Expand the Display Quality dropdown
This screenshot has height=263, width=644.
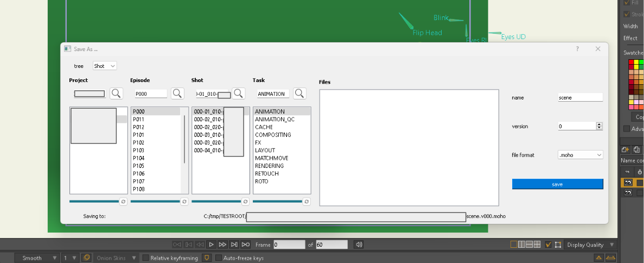click(590, 245)
